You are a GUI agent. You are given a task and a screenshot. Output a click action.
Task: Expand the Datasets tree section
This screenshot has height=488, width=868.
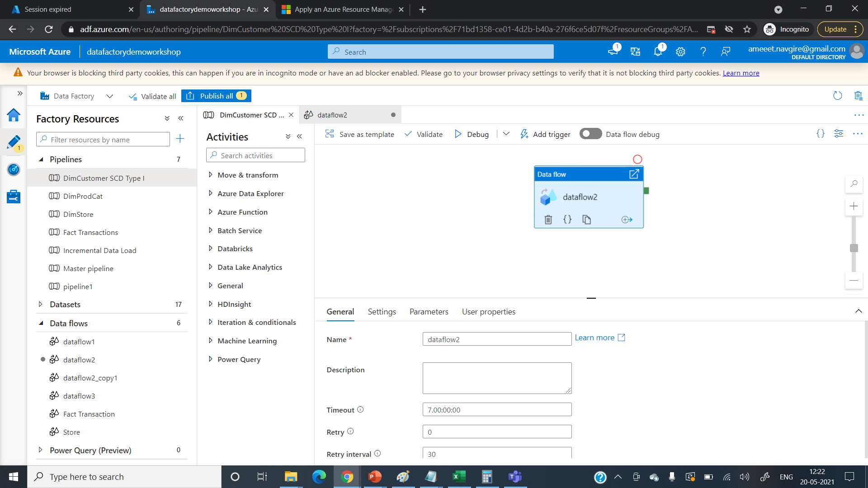pos(41,305)
